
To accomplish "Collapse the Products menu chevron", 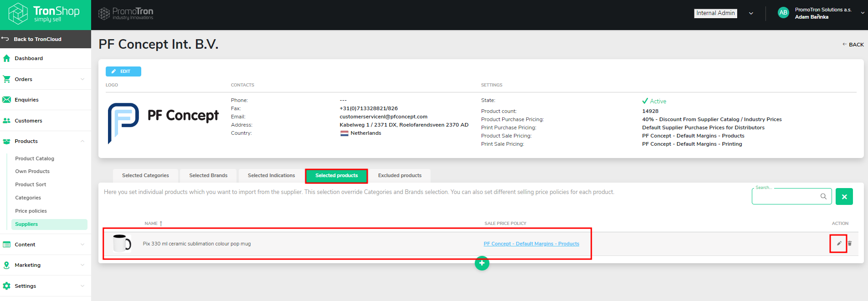I will [82, 141].
